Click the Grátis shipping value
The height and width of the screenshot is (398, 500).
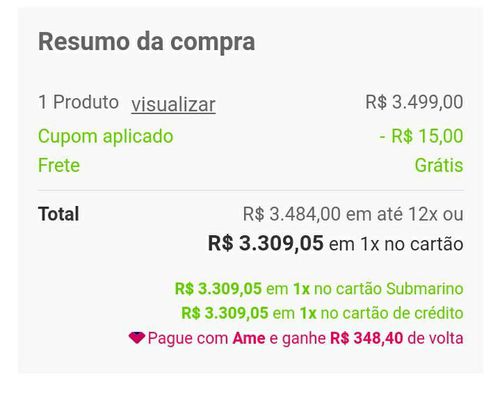click(439, 165)
